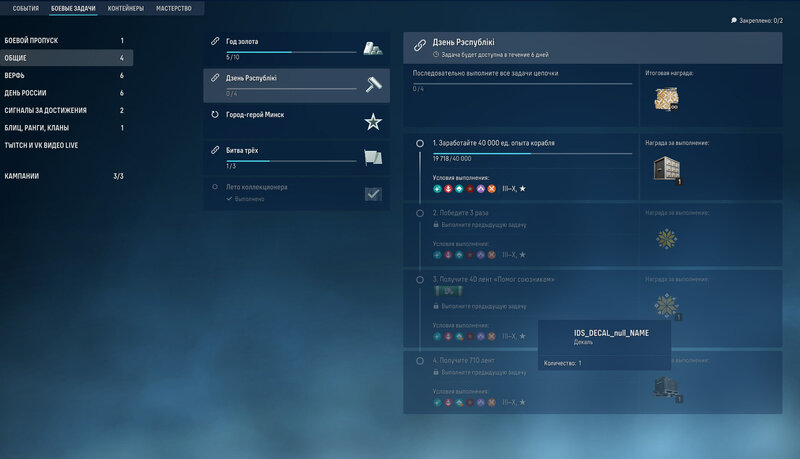800x459 pixels.
Task: Select the Боевой пропуск category
Action: 66,40
